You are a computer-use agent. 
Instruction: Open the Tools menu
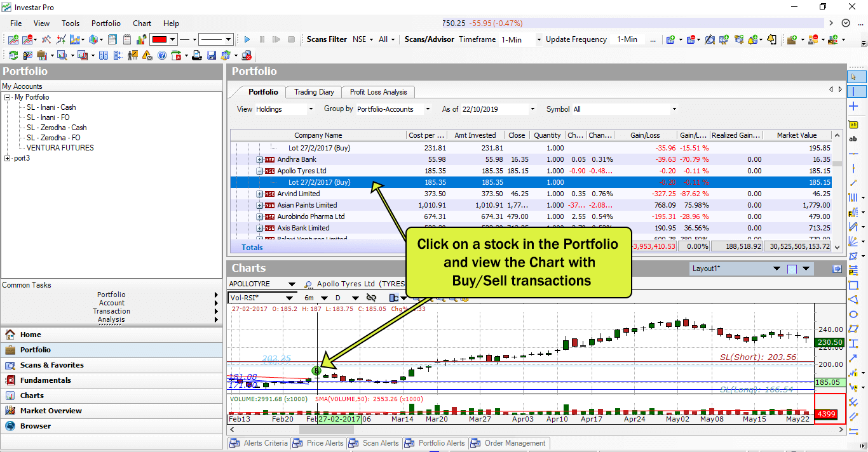click(x=70, y=23)
